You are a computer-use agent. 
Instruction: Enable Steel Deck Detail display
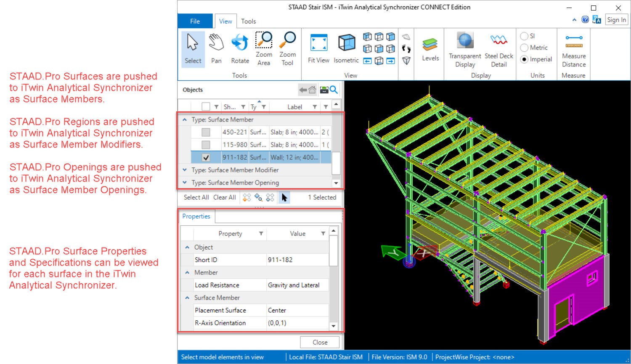click(x=499, y=49)
